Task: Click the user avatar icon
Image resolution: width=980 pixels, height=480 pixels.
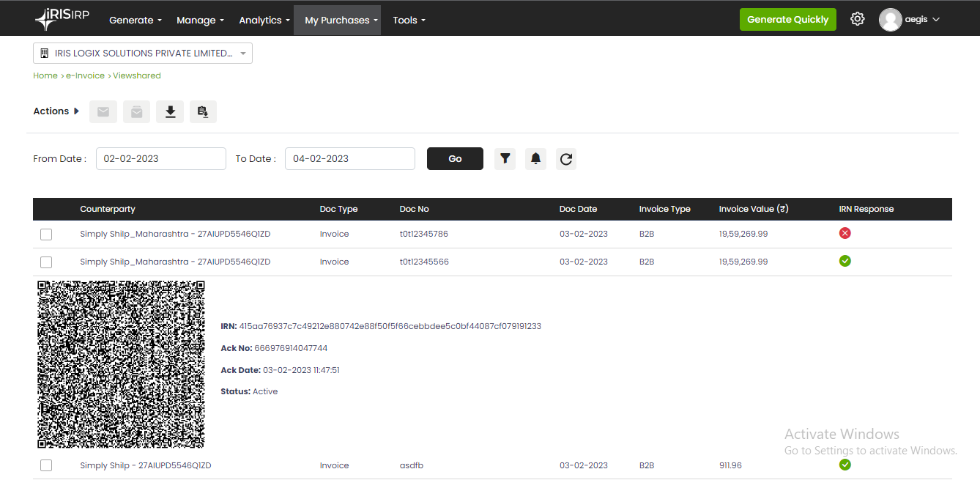Action: 890,20
